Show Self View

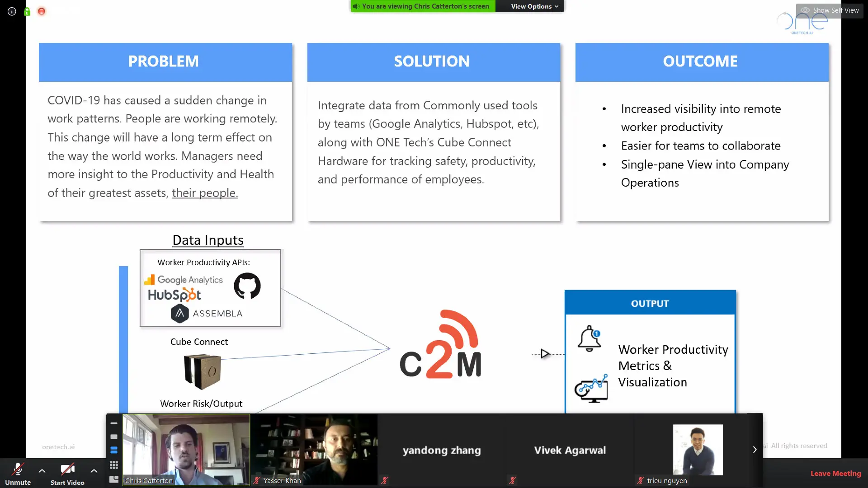(x=830, y=10)
